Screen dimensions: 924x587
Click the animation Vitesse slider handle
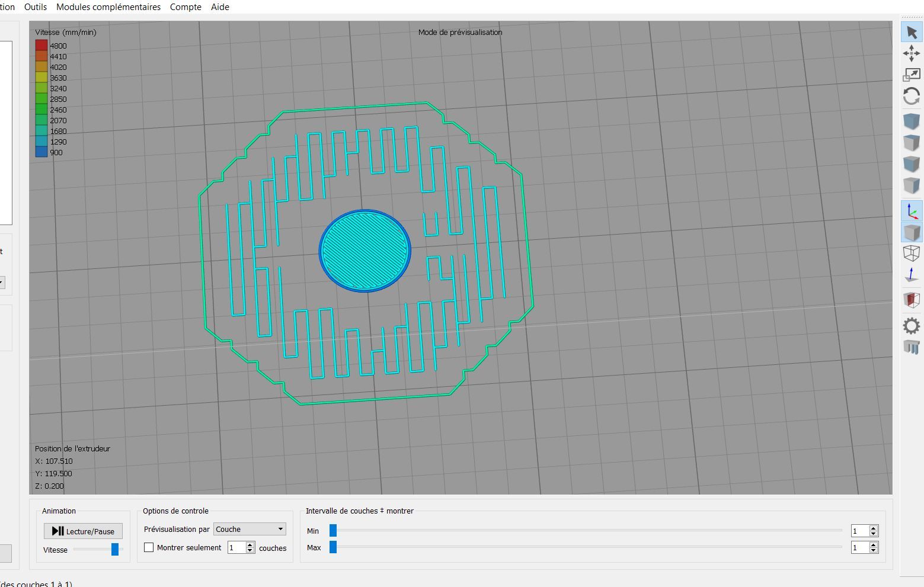click(115, 550)
